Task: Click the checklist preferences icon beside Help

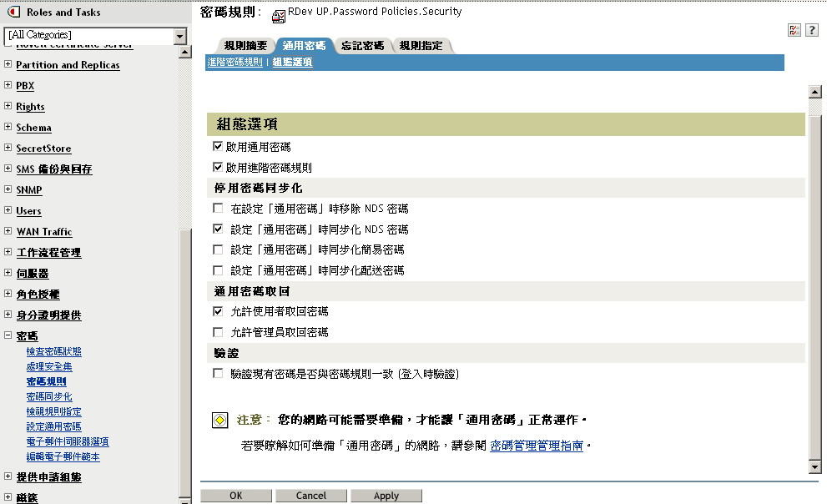Action: pyautogui.click(x=794, y=29)
